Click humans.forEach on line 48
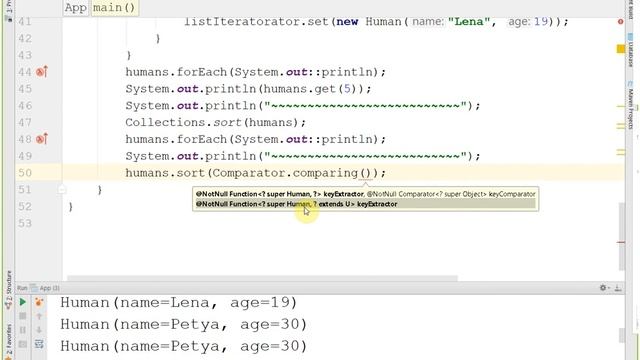The image size is (640, 360). point(176,139)
